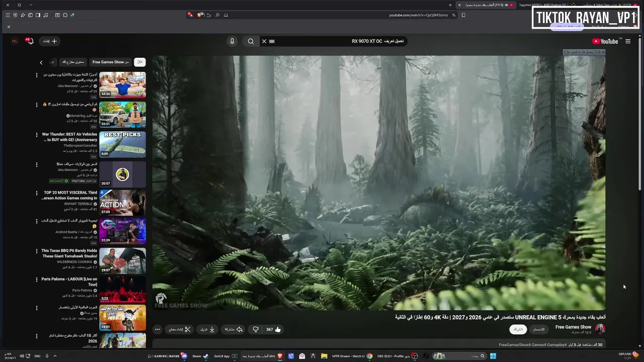Open the YouTube notifications bell
This screenshot has width=644, height=362.
click(30, 41)
